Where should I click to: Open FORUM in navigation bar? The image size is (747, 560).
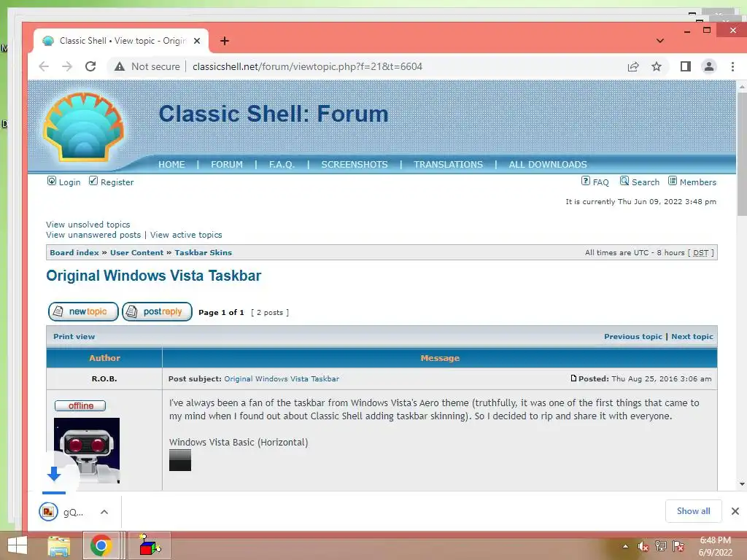[x=227, y=164]
